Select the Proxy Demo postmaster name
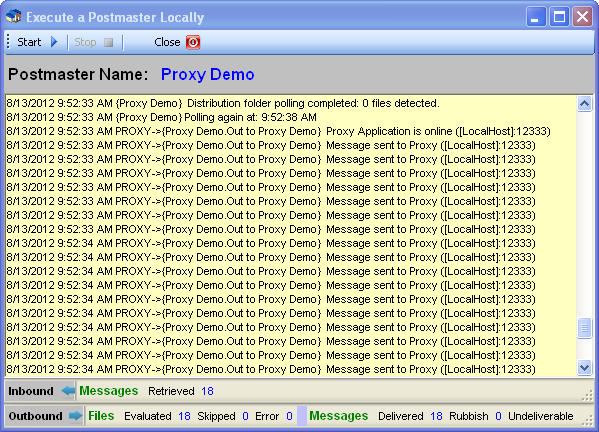Screen dimensions: 599x432 pyautogui.click(x=207, y=74)
